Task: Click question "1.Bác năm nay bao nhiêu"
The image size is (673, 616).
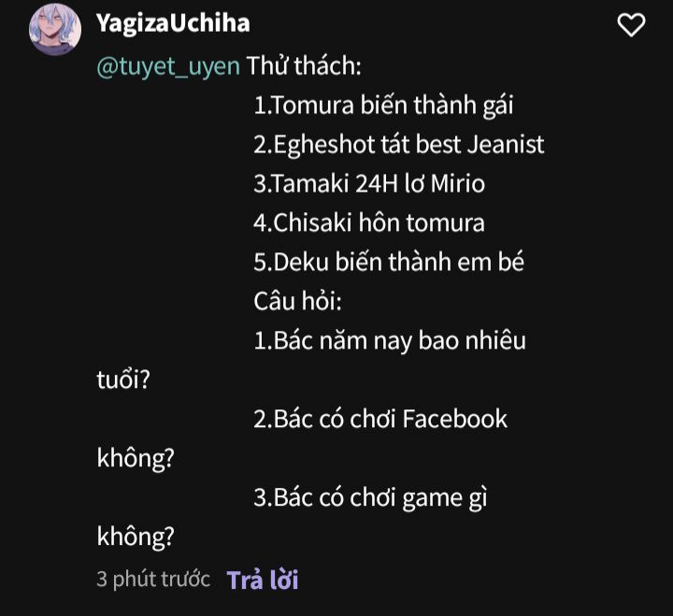Action: tap(389, 341)
